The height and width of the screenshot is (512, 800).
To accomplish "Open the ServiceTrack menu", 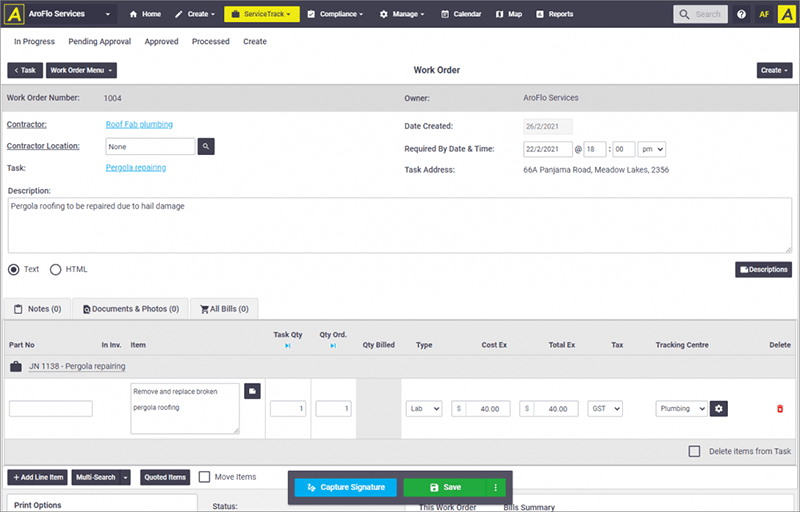I will click(x=262, y=14).
